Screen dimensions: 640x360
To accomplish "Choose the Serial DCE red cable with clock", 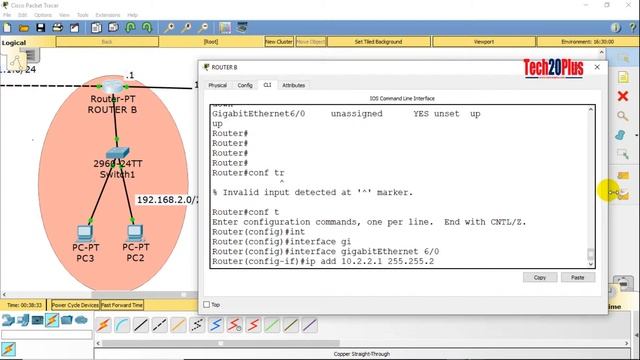I will click(235, 325).
